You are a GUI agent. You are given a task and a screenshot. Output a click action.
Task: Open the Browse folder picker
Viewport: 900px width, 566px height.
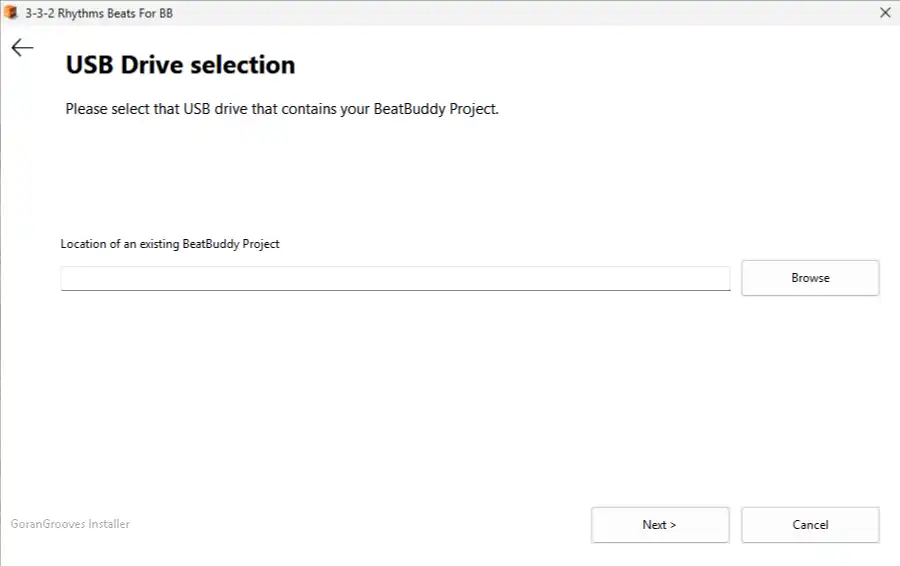810,278
